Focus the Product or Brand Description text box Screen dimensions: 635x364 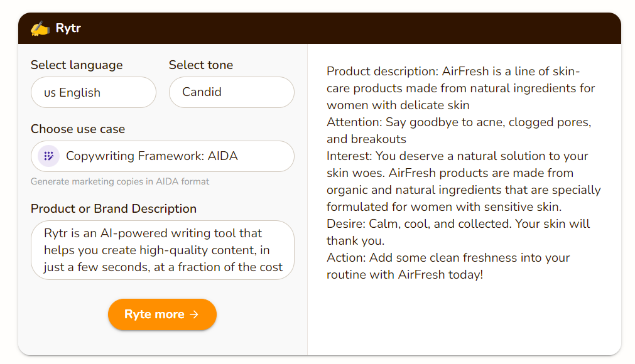163,250
